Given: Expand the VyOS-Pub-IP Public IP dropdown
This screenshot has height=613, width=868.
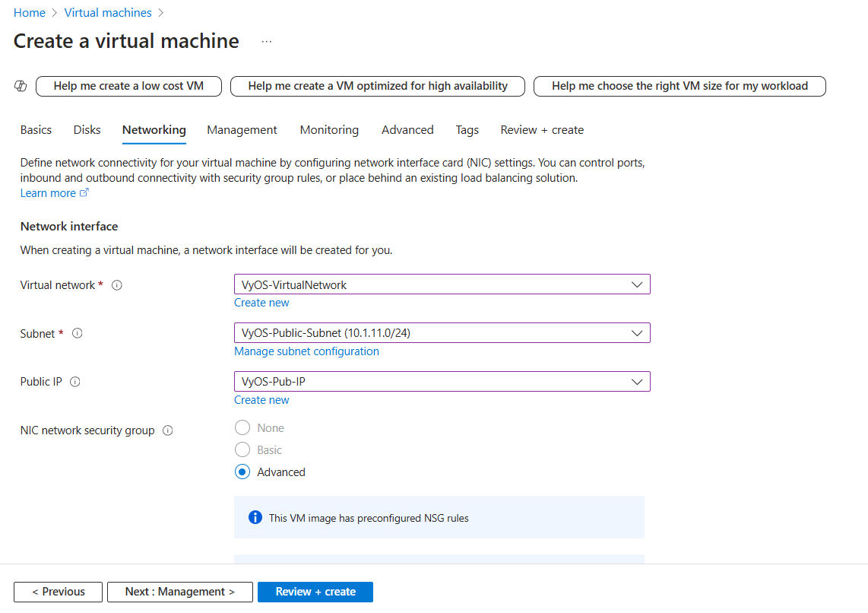Looking at the screenshot, I should click(637, 381).
